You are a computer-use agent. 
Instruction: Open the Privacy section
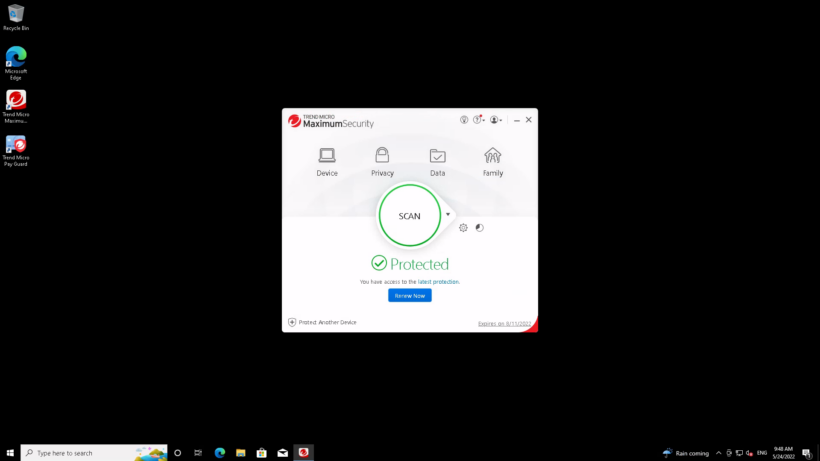[x=382, y=162]
